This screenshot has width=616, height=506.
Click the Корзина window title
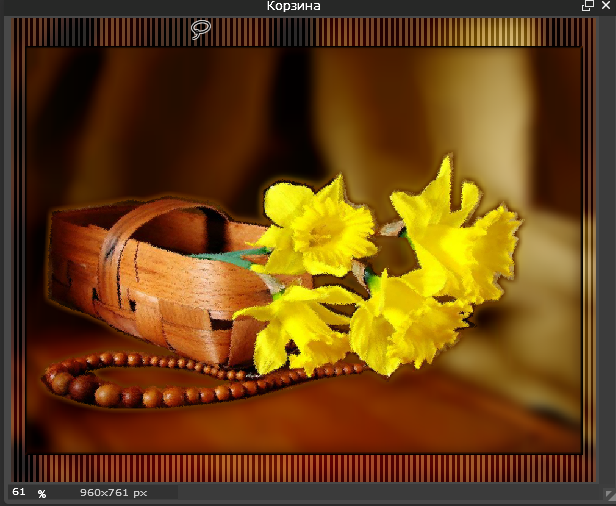click(x=293, y=6)
